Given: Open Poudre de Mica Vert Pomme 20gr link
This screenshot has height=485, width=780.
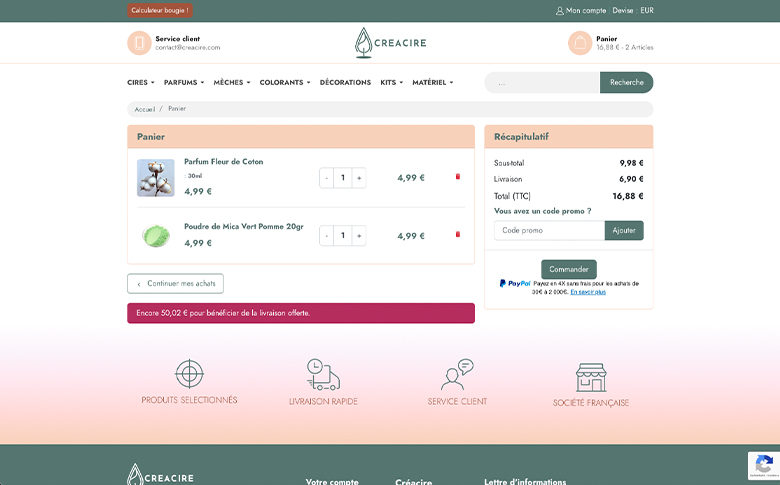Looking at the screenshot, I should (x=244, y=226).
